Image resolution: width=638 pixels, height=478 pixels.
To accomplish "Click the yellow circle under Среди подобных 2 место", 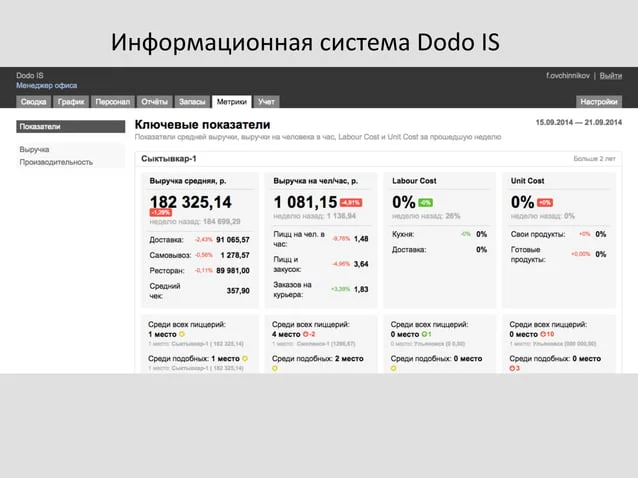I will pyautogui.click(x=275, y=369).
